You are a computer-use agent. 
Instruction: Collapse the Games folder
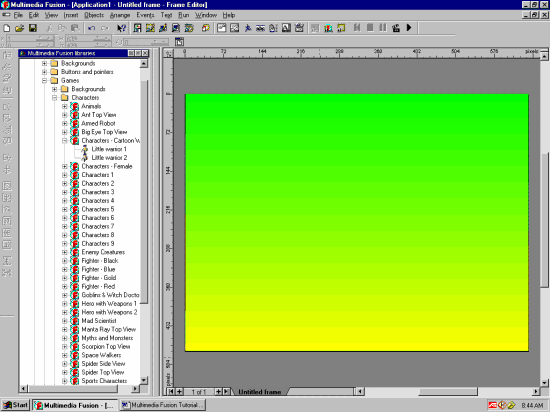coord(44,80)
